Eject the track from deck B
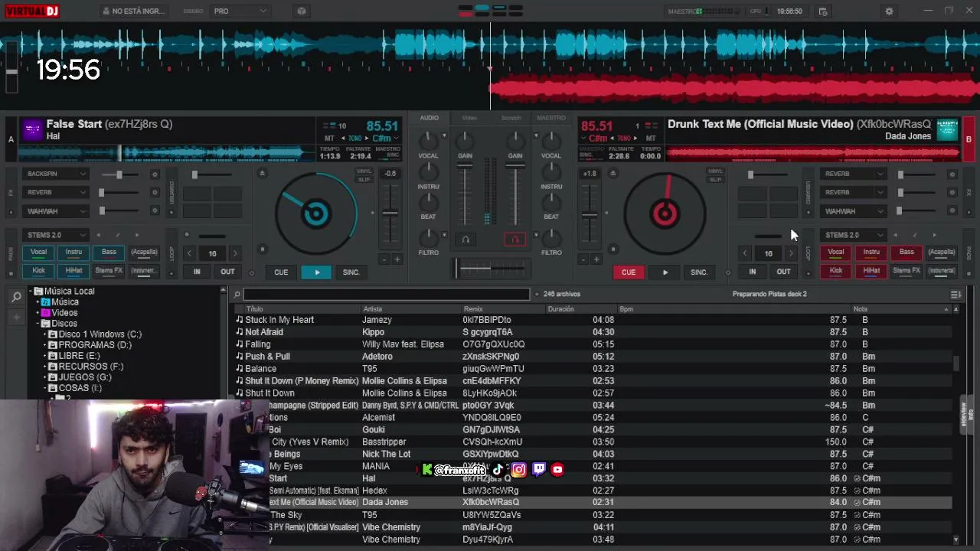The width and height of the screenshot is (980, 551). coord(612,174)
